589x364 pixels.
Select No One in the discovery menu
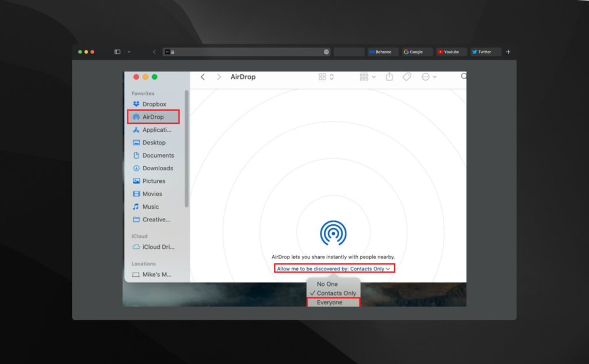(x=326, y=283)
